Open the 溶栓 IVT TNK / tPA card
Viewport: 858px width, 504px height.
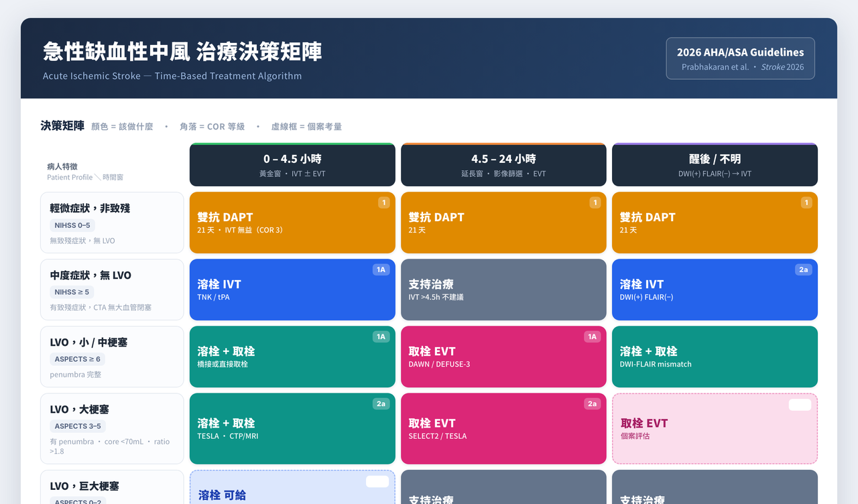pyautogui.click(x=292, y=290)
